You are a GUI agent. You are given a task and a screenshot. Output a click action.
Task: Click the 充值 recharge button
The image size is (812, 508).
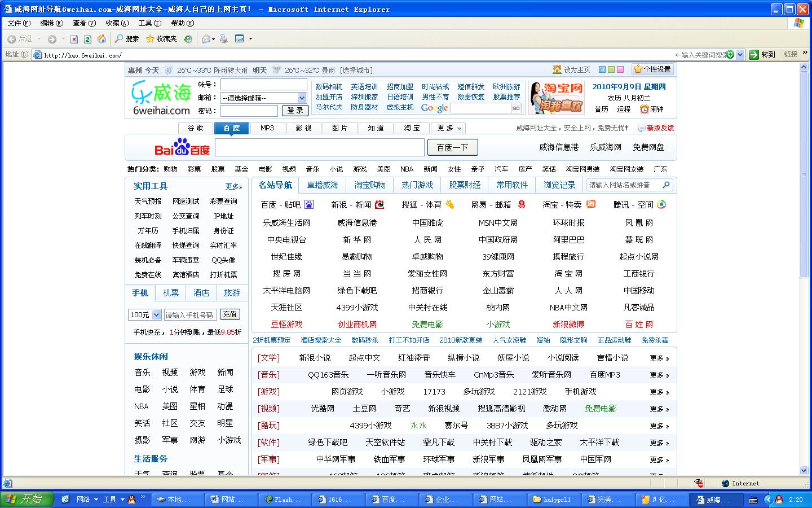coord(230,314)
